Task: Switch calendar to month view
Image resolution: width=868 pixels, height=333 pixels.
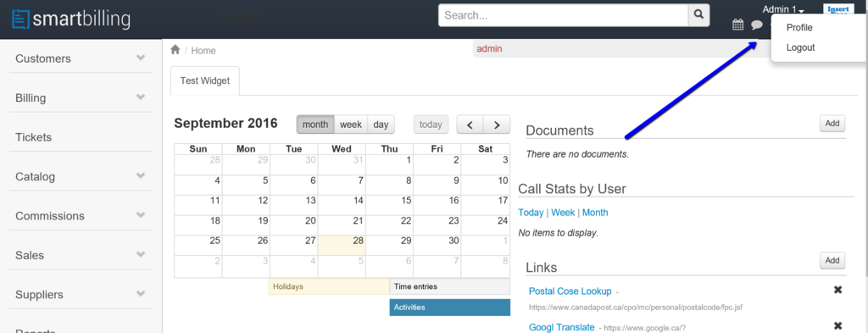Action: click(x=315, y=125)
